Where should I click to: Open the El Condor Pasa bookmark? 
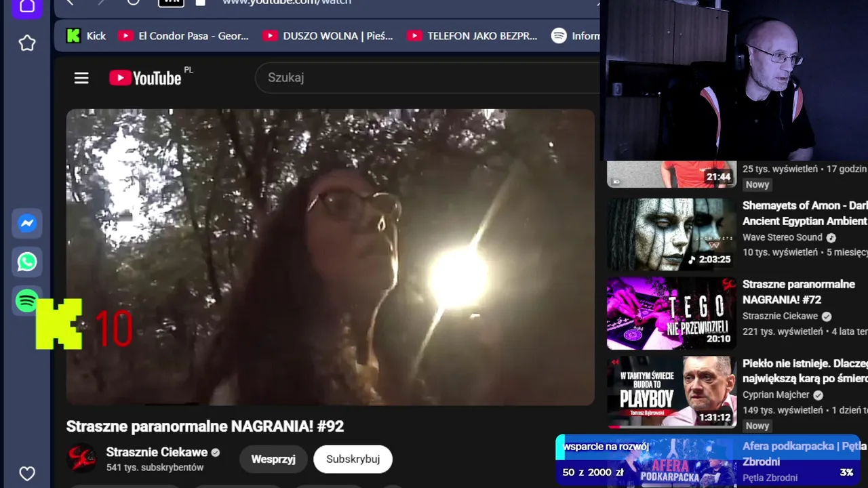coord(184,36)
